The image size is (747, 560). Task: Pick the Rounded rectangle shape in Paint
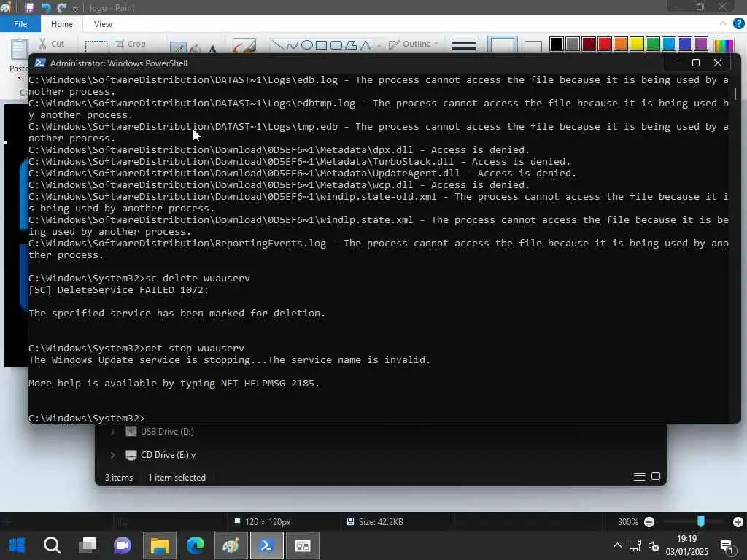(x=336, y=45)
